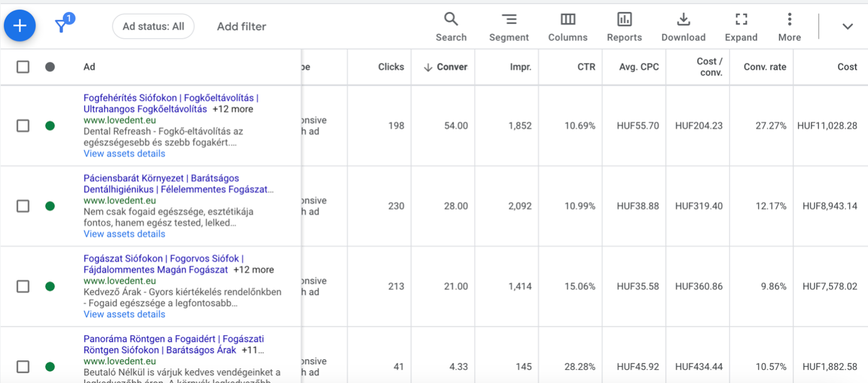Select the Páciensbarát Környezet ad checkbox
This screenshot has height=383, width=868.
(23, 206)
